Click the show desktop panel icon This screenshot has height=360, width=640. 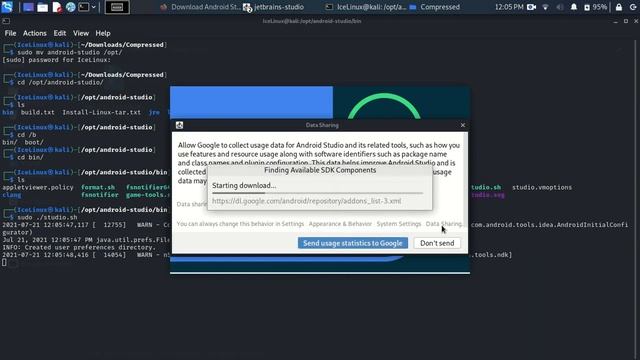(x=28, y=7)
